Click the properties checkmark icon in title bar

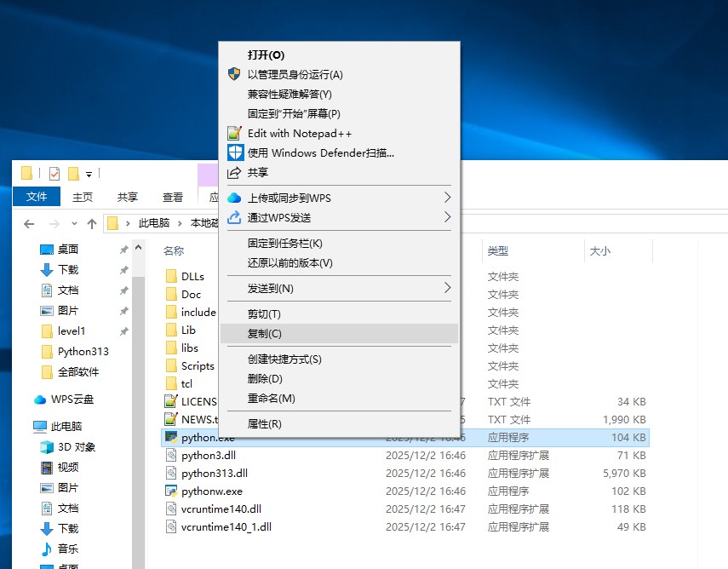click(54, 174)
